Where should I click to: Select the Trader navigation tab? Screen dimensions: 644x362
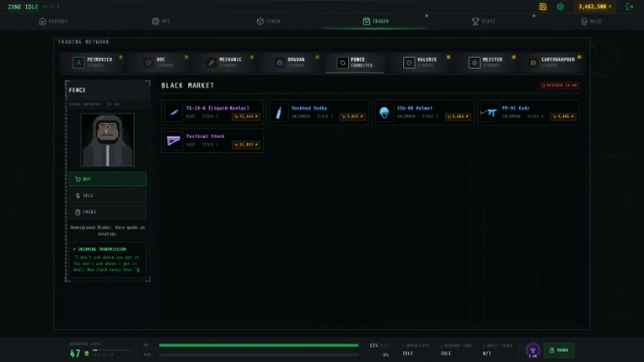[376, 21]
